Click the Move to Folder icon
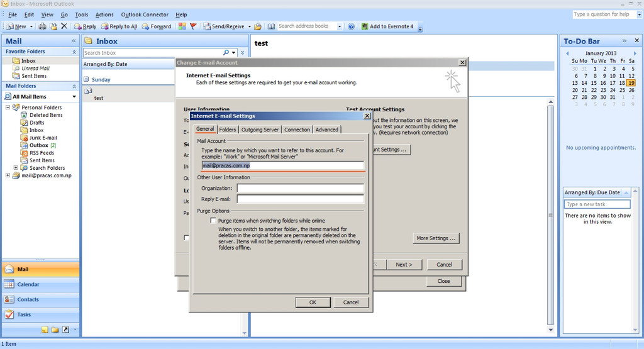Viewport: 644px width, 349px height. coord(53,26)
